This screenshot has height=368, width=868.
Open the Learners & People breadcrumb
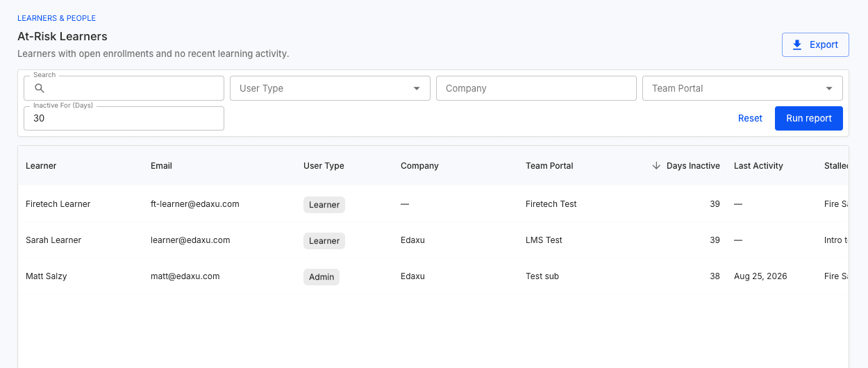[x=57, y=18]
